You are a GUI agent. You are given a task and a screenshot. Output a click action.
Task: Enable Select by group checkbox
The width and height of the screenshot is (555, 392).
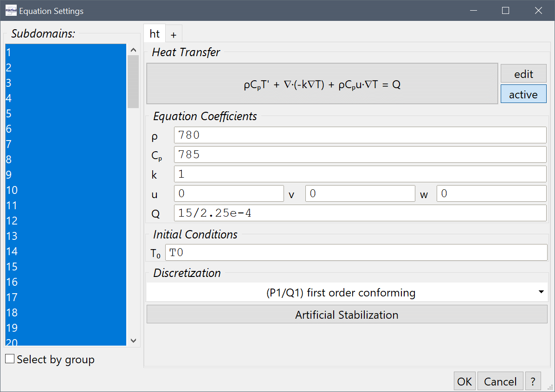(10, 359)
